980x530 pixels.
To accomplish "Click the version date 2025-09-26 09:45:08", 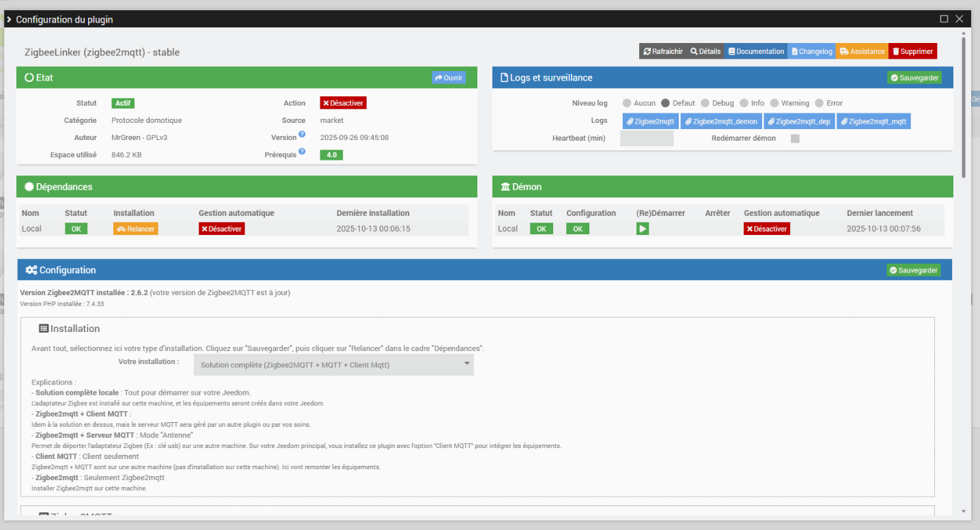I will (354, 137).
